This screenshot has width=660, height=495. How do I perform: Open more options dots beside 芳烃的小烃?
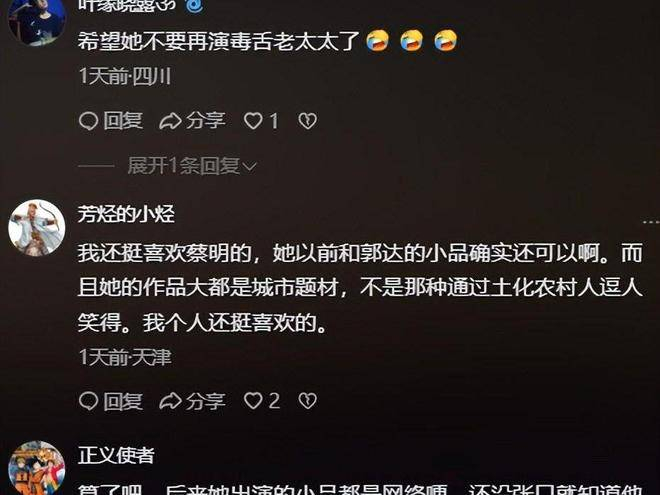651,221
